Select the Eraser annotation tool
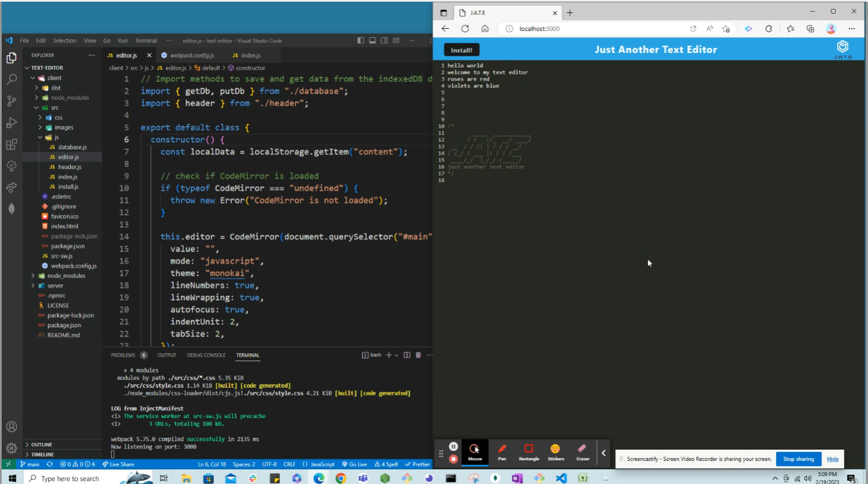The image size is (868, 484). tap(582, 452)
